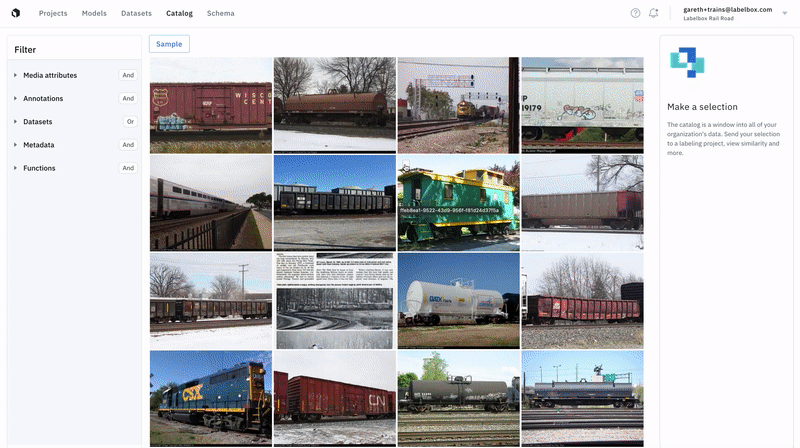Switch to the Schema tab
Viewport: 800px width, 448px height.
pos(220,13)
